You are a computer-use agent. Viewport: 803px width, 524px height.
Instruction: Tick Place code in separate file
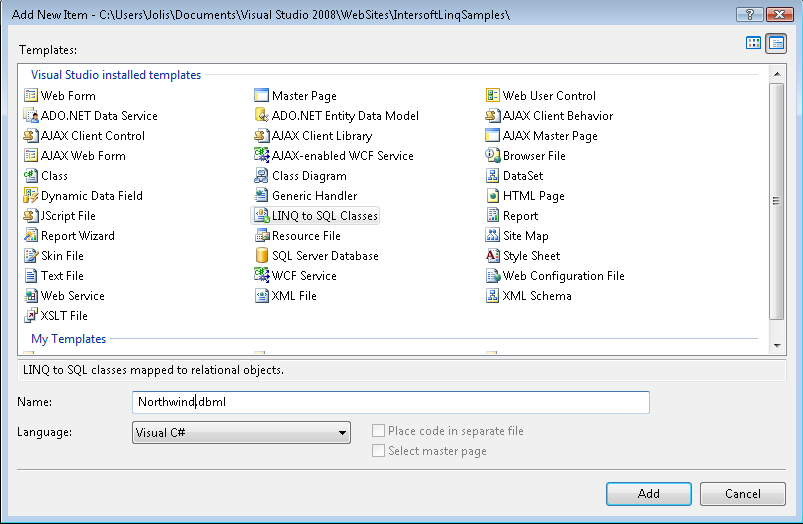click(378, 431)
